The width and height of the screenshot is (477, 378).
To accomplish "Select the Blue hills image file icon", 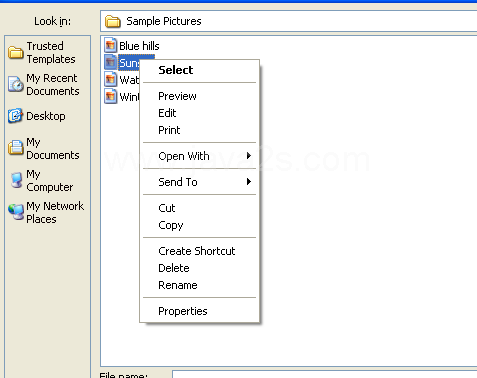I will 111,45.
